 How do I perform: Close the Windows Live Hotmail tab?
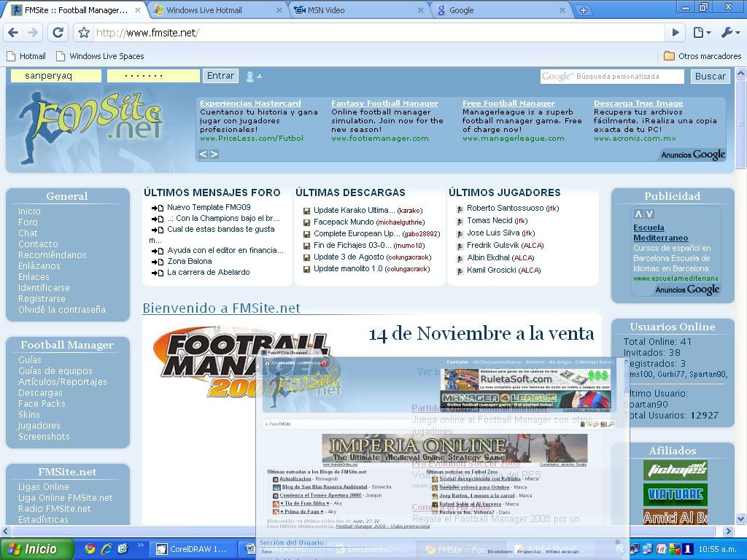click(x=279, y=10)
